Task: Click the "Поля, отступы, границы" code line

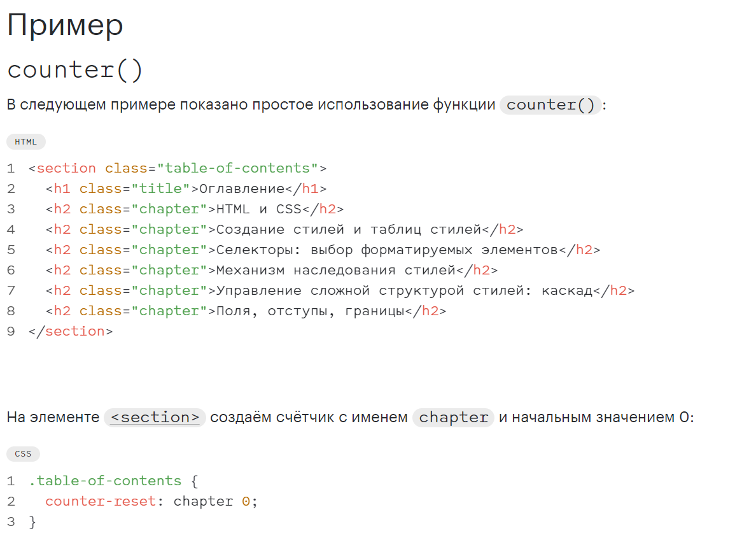Action: pos(310,311)
